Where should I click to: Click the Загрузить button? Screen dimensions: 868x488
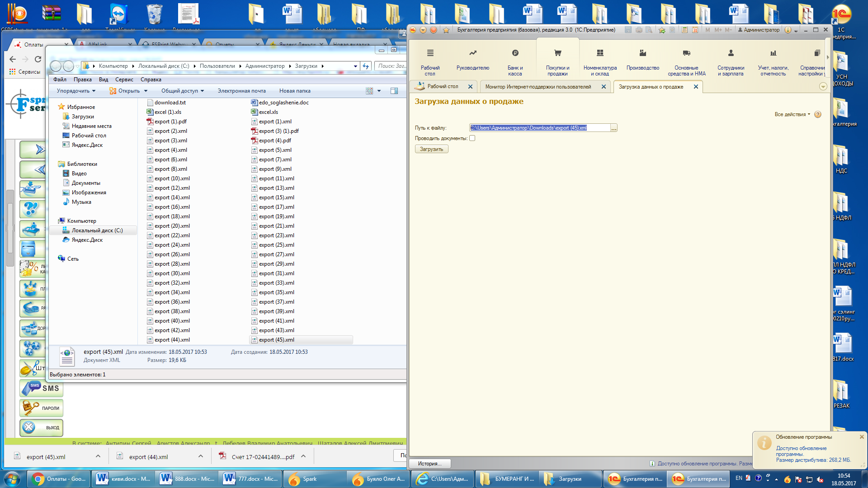tap(431, 149)
